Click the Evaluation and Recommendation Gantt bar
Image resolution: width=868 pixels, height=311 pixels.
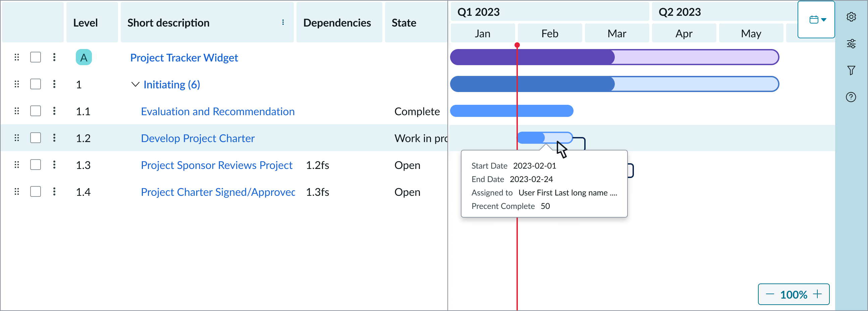(x=511, y=111)
